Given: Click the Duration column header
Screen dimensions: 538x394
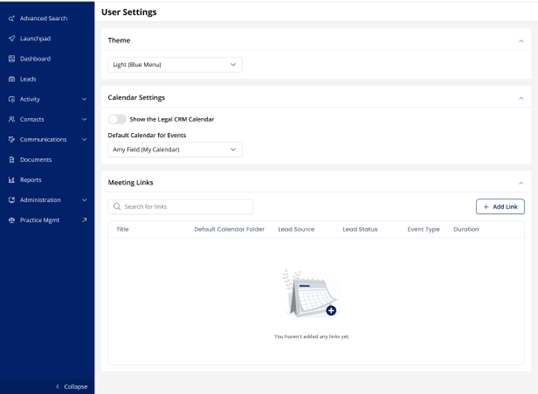Looking at the screenshot, I should point(466,229).
